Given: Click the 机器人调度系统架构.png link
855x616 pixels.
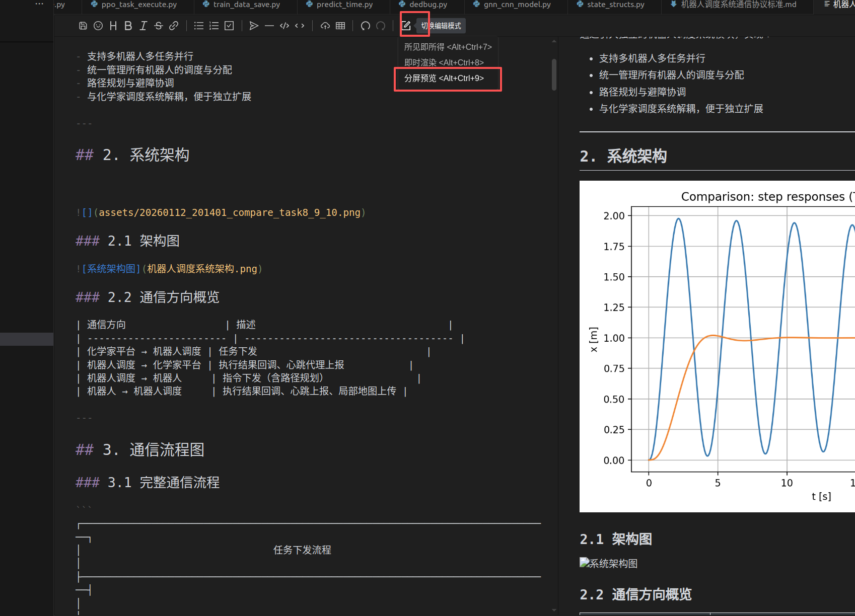Looking at the screenshot, I should (202, 269).
